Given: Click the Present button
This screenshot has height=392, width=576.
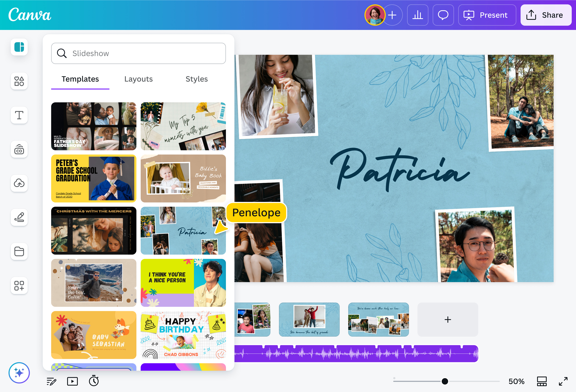Looking at the screenshot, I should point(487,15).
